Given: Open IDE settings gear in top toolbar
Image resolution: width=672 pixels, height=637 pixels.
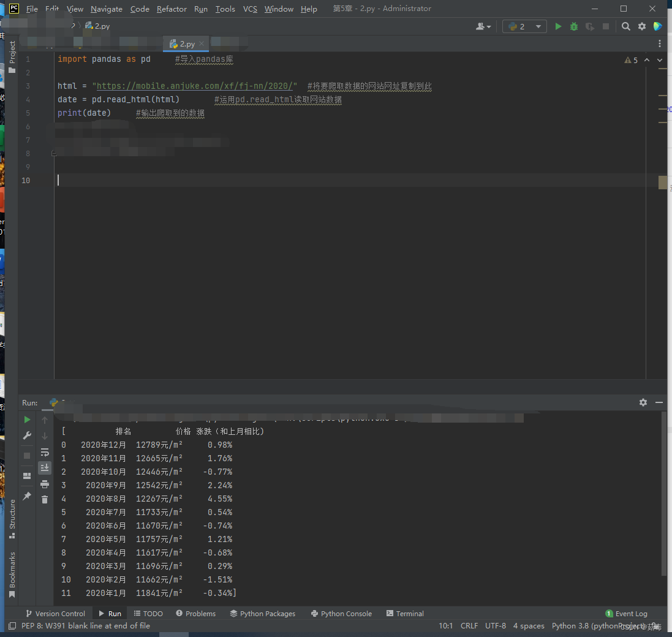Looking at the screenshot, I should pyautogui.click(x=642, y=26).
